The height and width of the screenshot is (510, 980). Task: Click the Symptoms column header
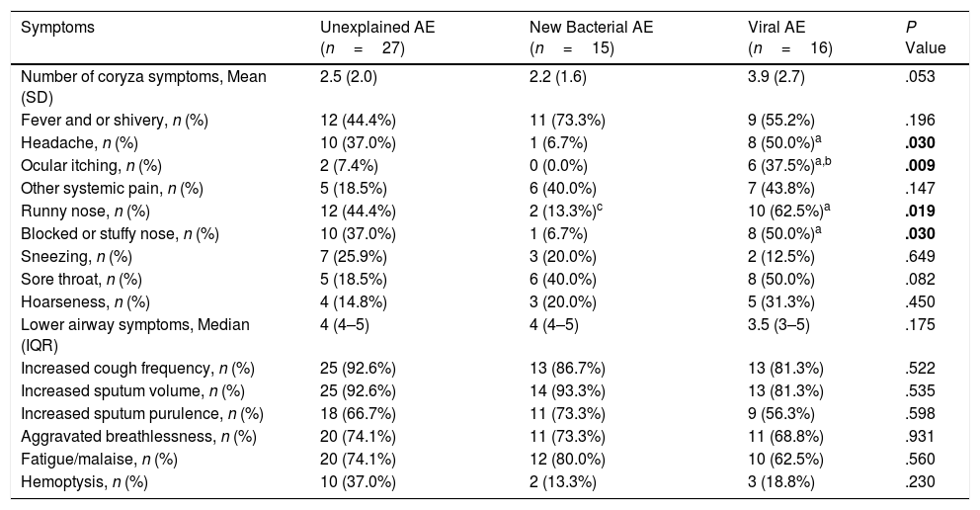click(x=57, y=28)
